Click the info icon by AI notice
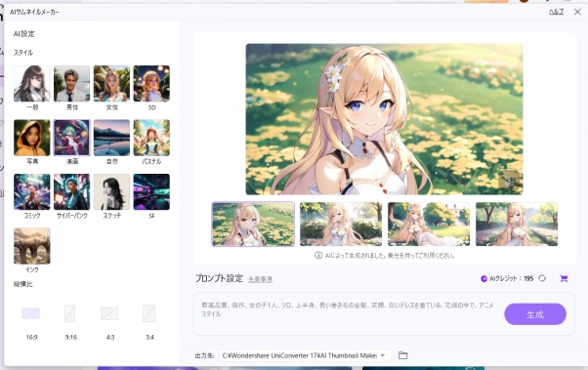588x370 pixels. point(318,255)
